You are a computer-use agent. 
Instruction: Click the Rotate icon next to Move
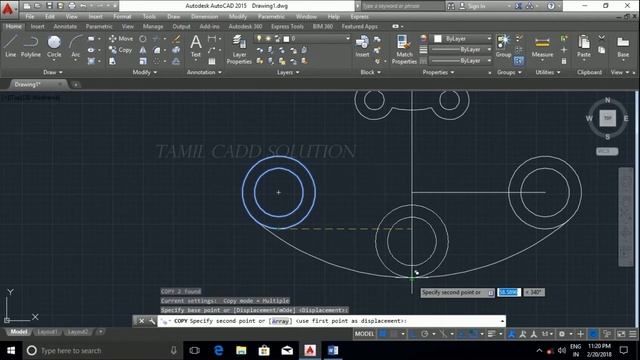(142, 39)
